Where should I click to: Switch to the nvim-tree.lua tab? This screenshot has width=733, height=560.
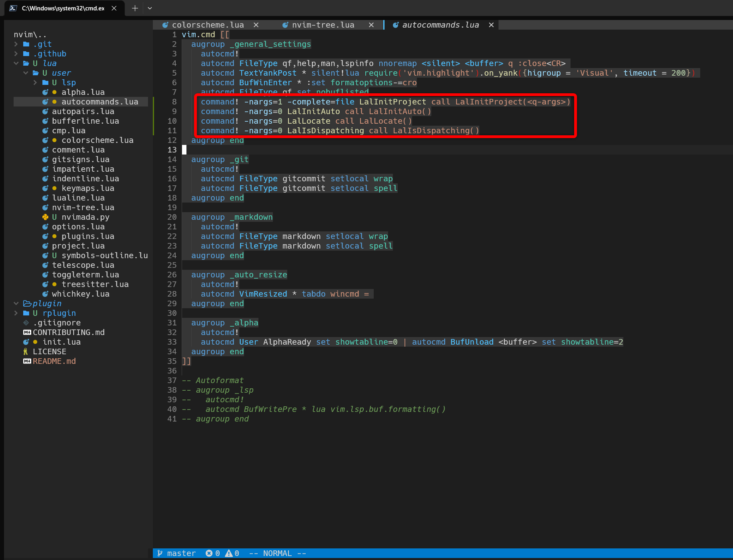click(x=322, y=25)
